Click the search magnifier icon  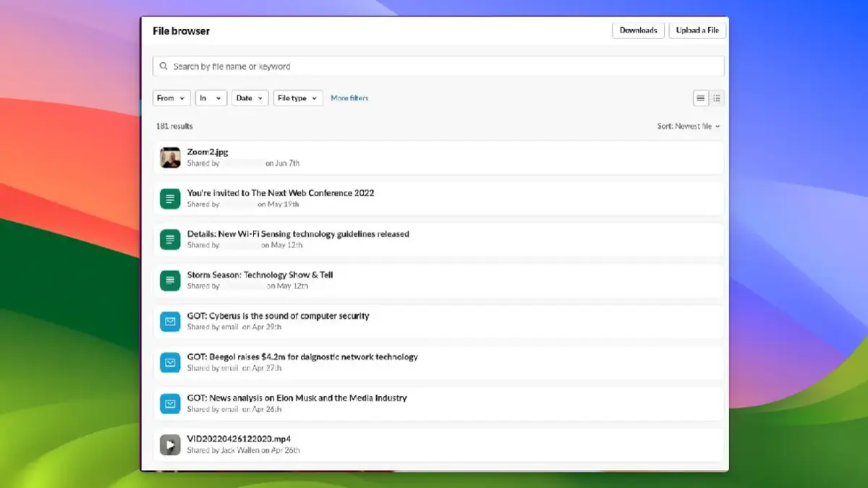[x=163, y=66]
